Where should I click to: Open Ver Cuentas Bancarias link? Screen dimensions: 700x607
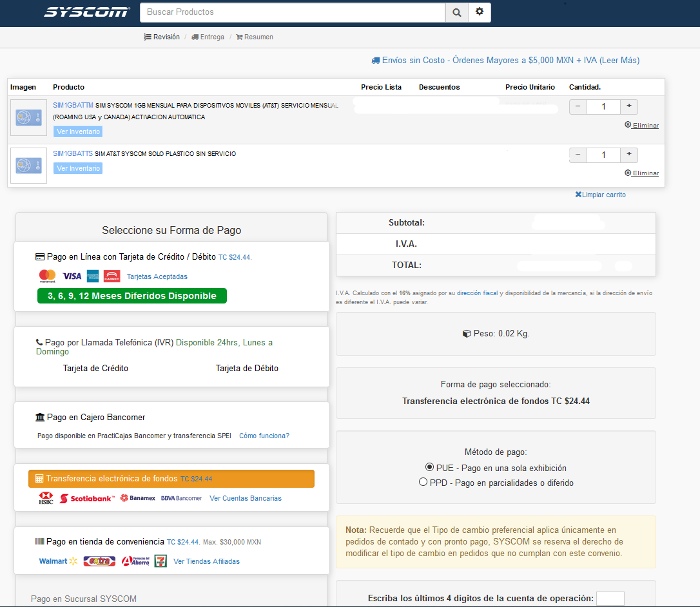pos(246,498)
